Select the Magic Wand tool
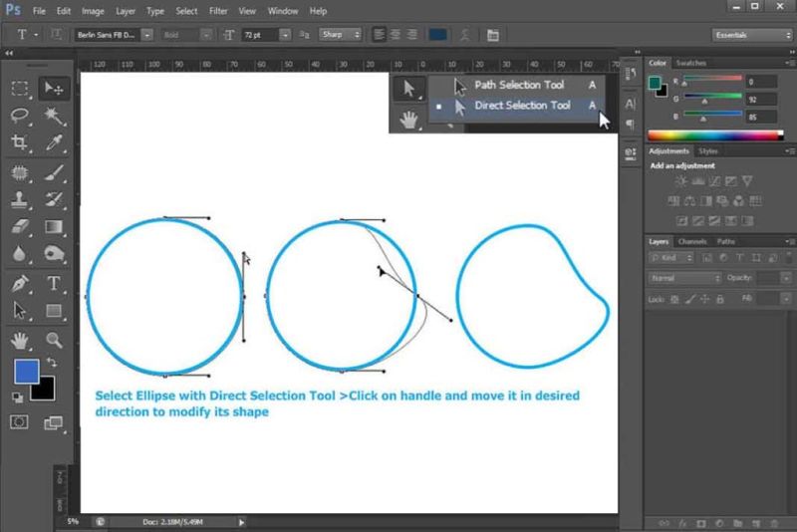The width and height of the screenshot is (797, 532). 54,116
